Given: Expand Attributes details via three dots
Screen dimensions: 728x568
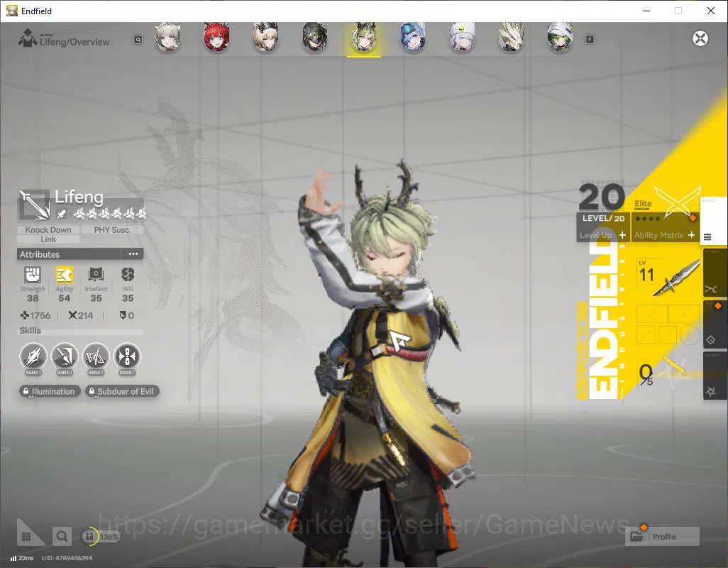Looking at the screenshot, I should pyautogui.click(x=133, y=254).
